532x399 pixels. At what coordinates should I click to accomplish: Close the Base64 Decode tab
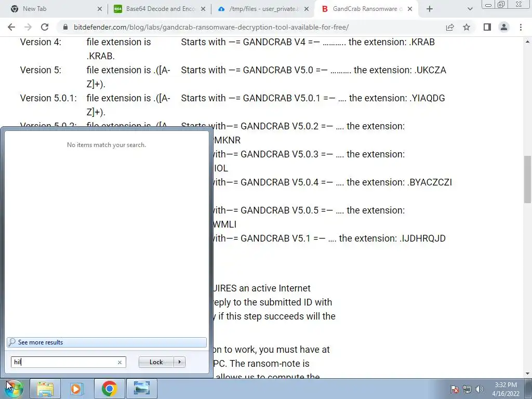point(203,9)
